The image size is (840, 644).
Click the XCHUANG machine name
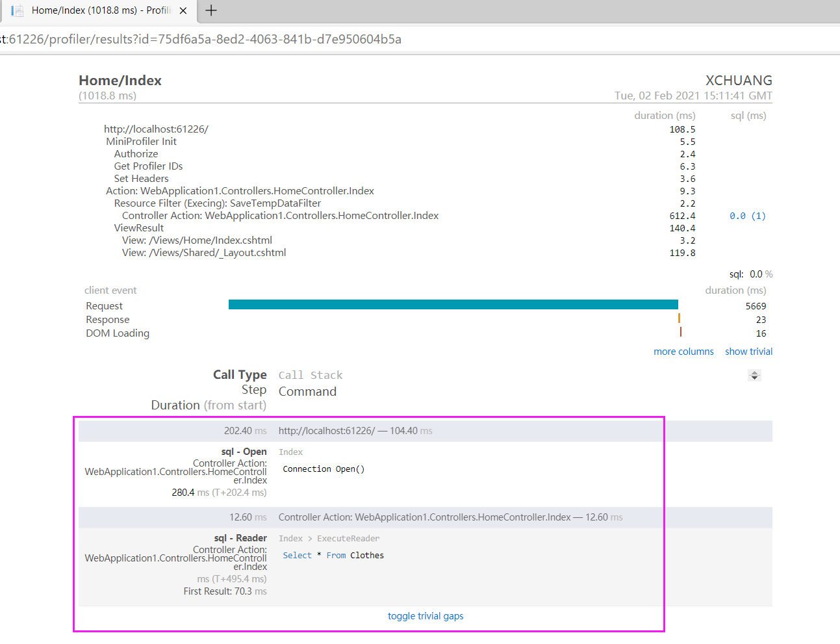pos(740,81)
